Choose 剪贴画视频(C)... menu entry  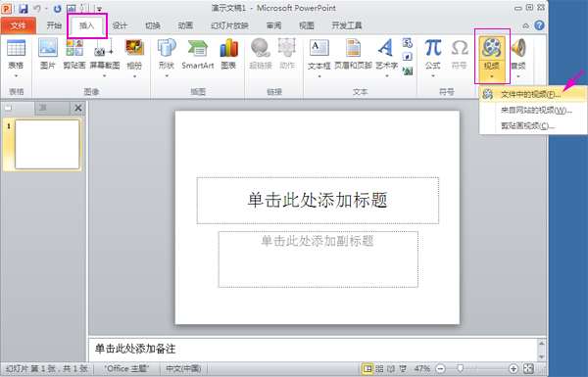point(533,125)
